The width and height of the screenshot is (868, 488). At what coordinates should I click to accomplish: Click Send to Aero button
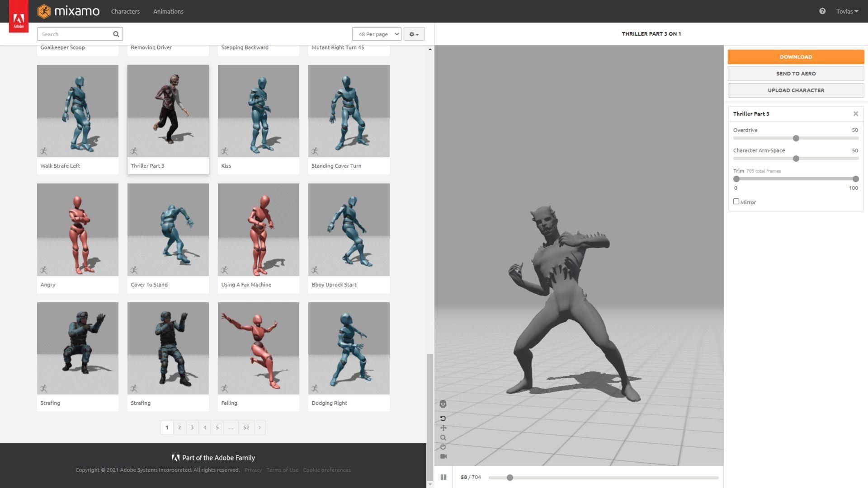796,74
